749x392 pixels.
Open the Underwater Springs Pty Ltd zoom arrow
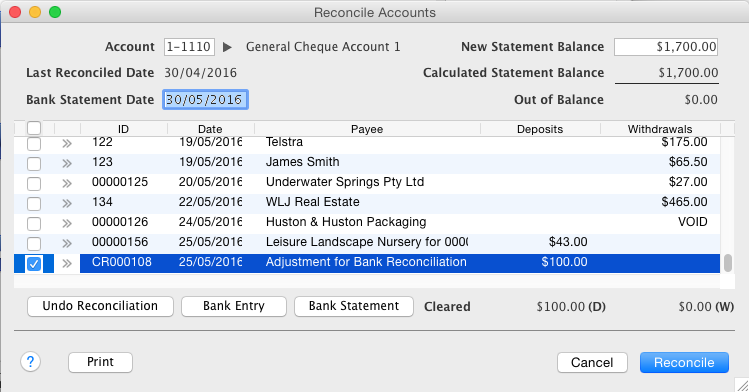(x=67, y=183)
